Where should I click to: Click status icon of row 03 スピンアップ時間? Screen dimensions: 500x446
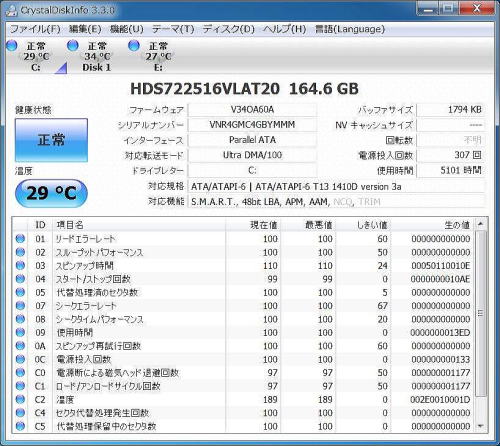20,265
